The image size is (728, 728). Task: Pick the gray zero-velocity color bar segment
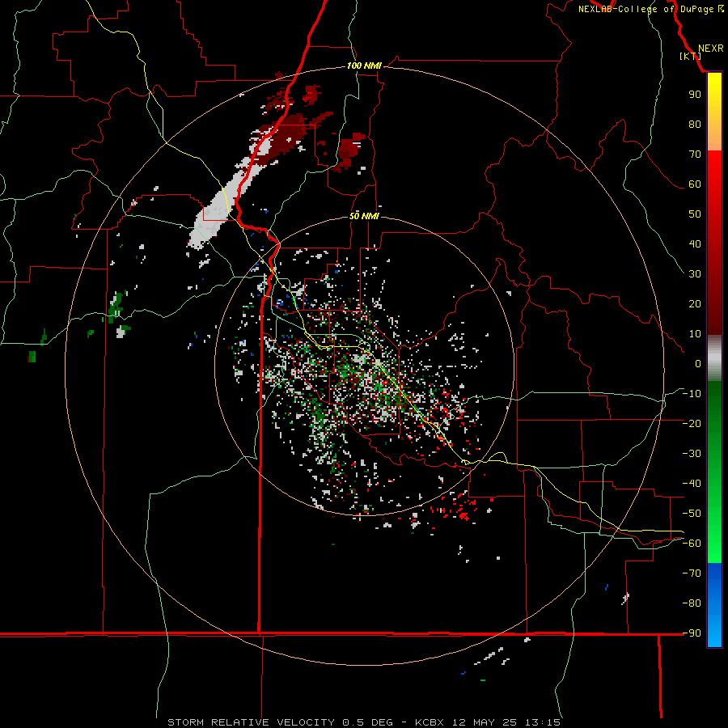714,358
